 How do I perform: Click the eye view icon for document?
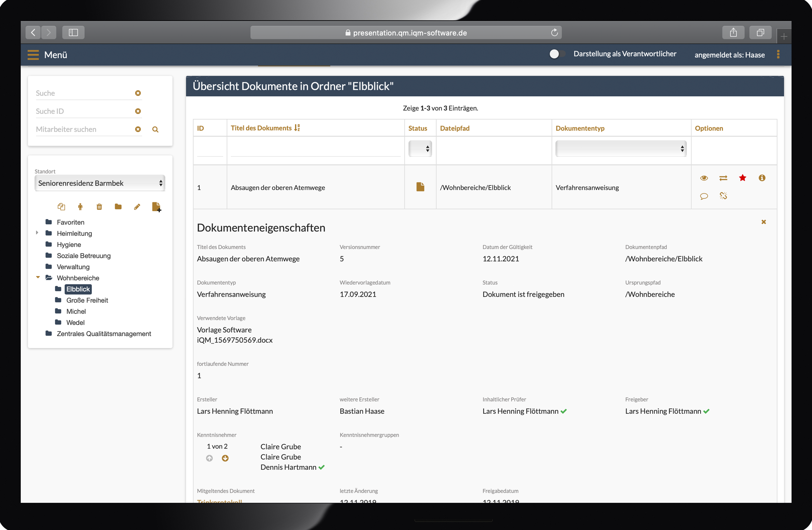(x=704, y=178)
